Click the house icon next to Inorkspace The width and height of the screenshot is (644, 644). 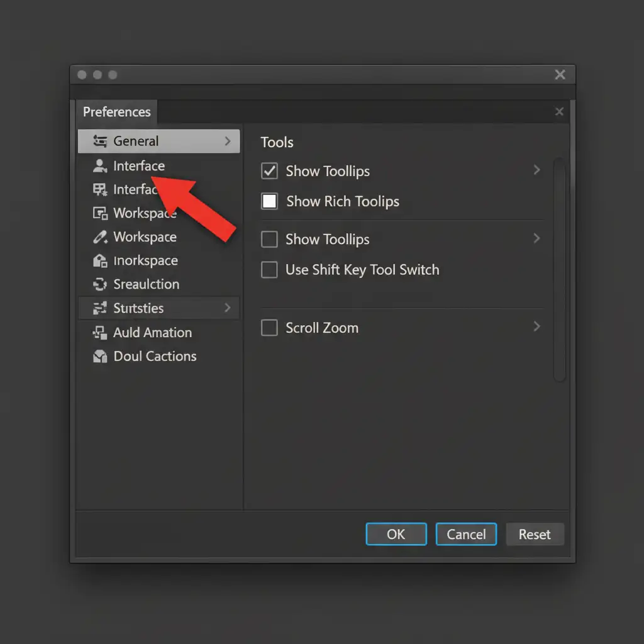coord(99,261)
